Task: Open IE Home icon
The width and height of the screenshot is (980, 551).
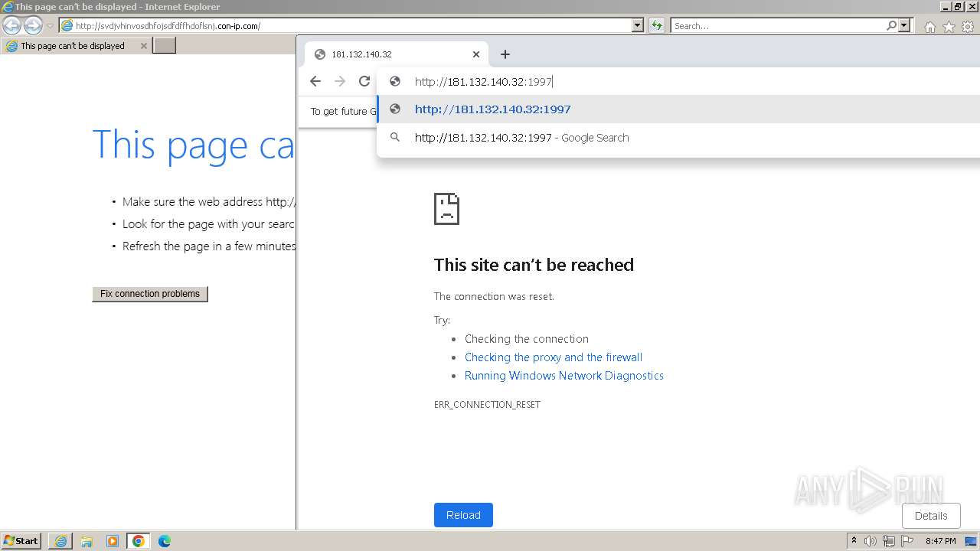Action: 929,27
